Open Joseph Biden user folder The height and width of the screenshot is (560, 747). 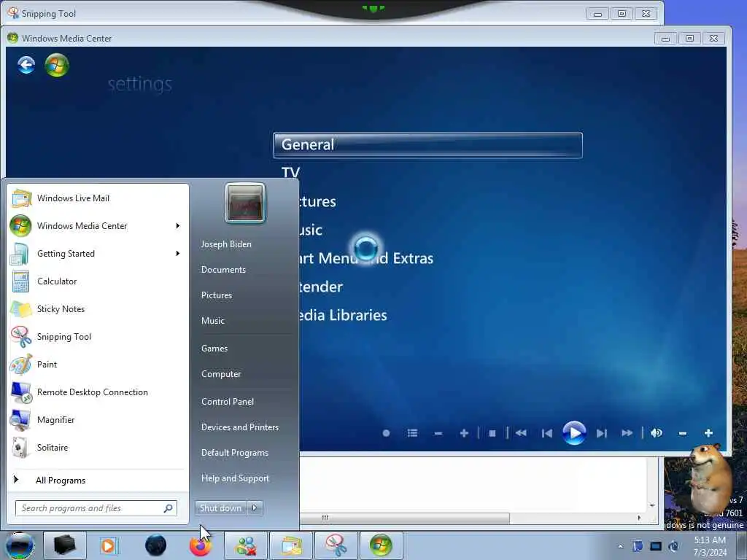click(226, 244)
